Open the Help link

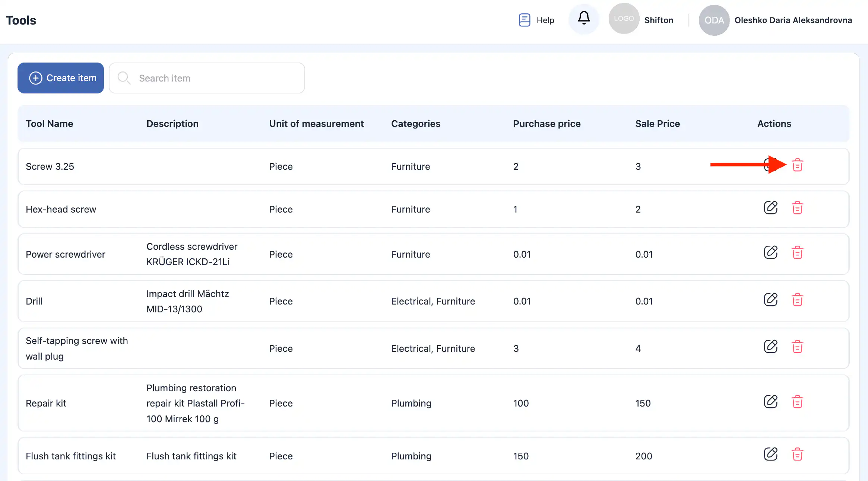pyautogui.click(x=536, y=20)
